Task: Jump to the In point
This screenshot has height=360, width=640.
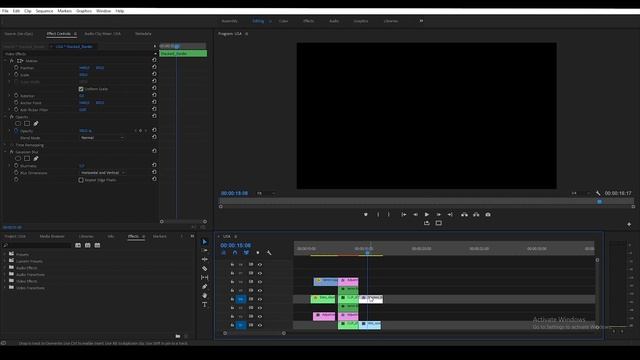Action: (x=403, y=214)
